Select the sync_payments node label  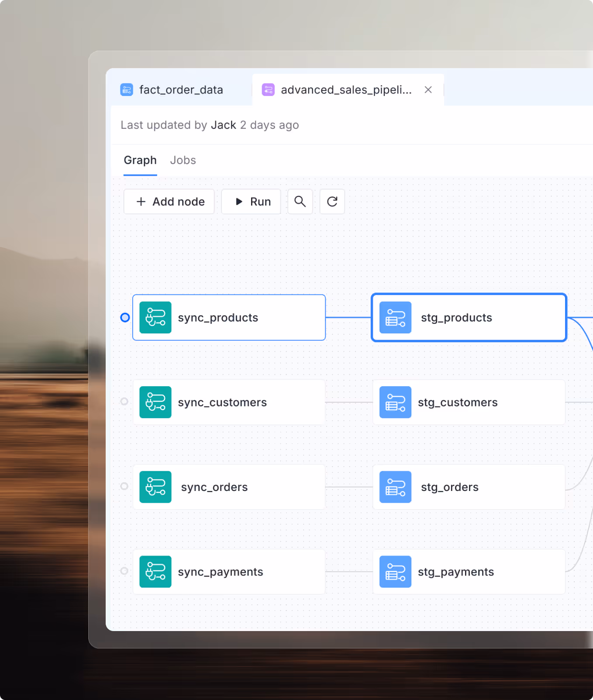(x=221, y=572)
